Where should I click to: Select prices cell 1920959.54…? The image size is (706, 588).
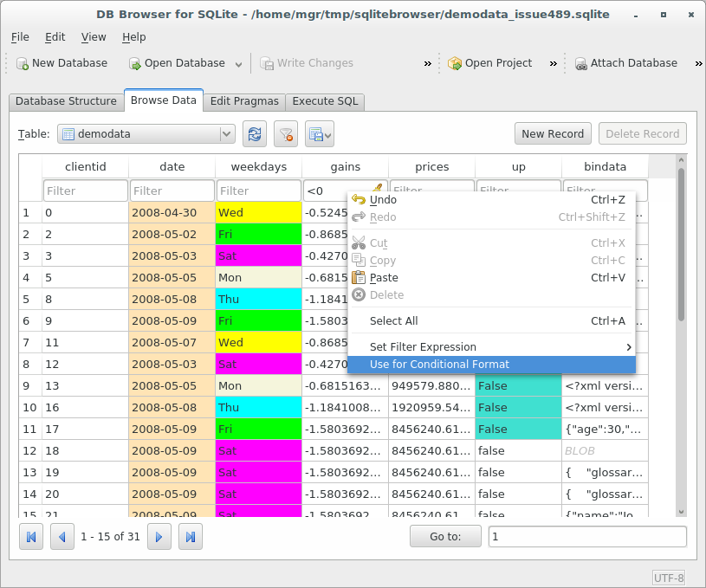click(x=431, y=408)
